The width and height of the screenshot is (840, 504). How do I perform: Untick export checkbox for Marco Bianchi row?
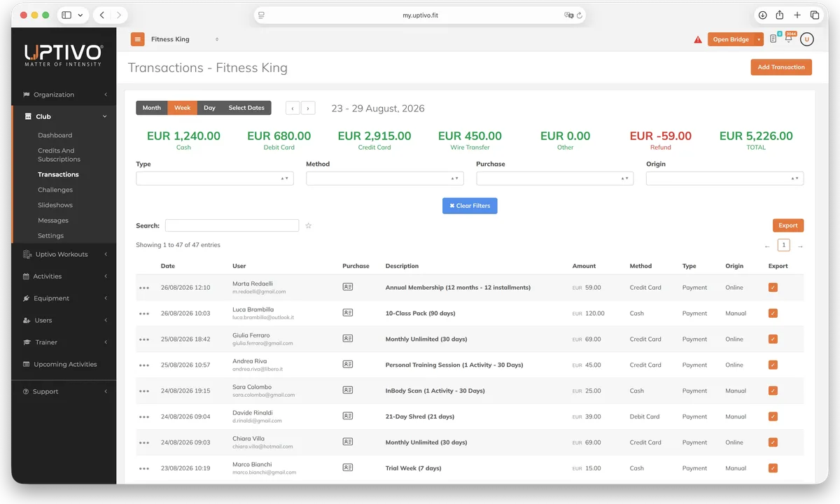pyautogui.click(x=773, y=468)
